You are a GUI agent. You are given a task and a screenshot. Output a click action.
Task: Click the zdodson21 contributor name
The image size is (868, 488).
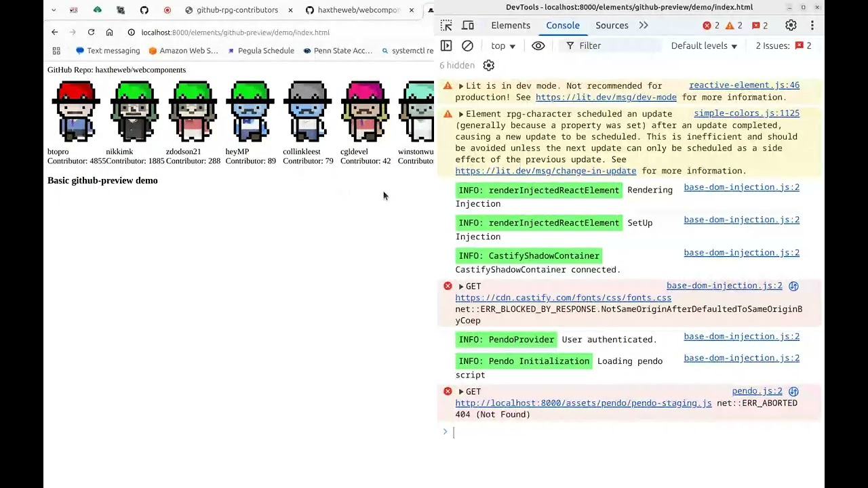pos(183,151)
